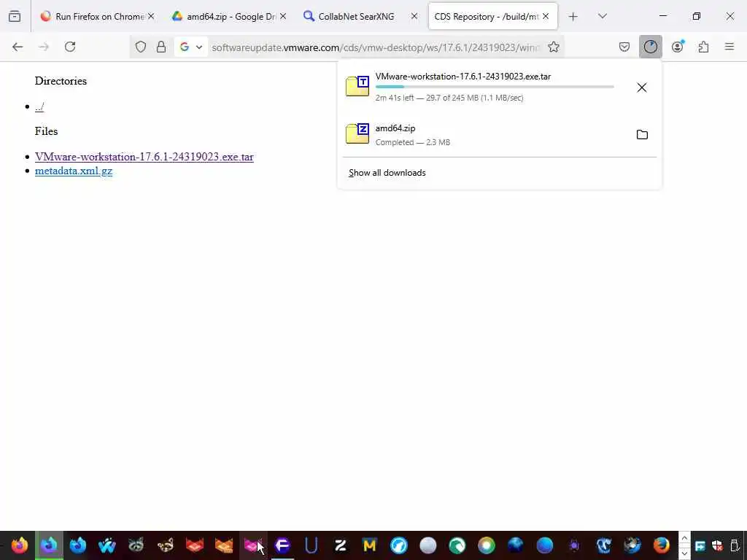Open the blue U-shaped taskbar icon
Image resolution: width=747 pixels, height=560 pixels.
tap(311, 545)
